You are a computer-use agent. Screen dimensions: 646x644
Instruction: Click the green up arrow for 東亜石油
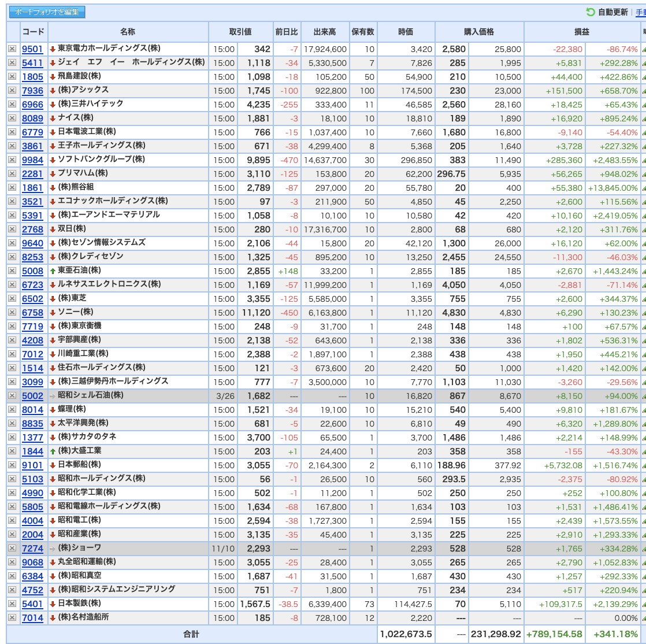(x=53, y=271)
